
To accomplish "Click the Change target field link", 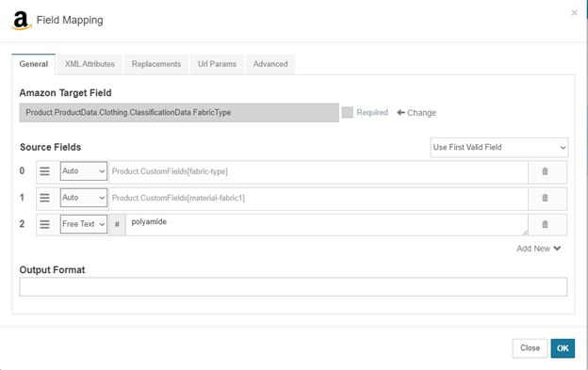I will coord(416,113).
